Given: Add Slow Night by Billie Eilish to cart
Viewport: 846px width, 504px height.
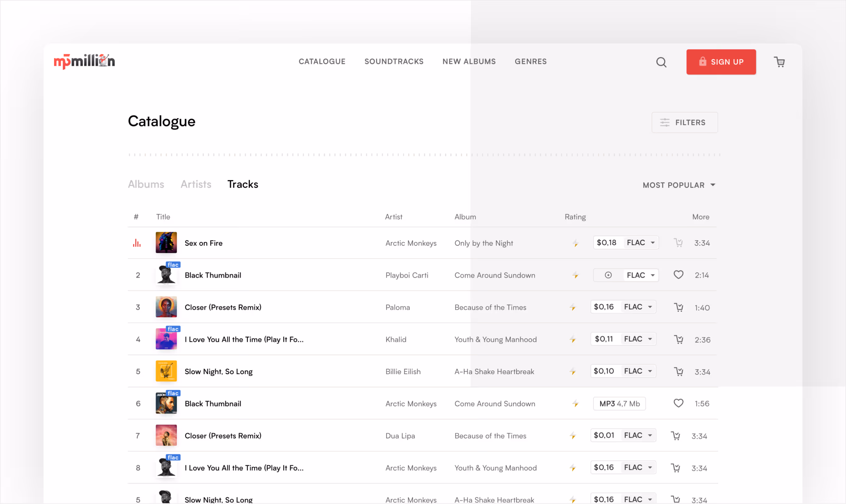Looking at the screenshot, I should (678, 372).
